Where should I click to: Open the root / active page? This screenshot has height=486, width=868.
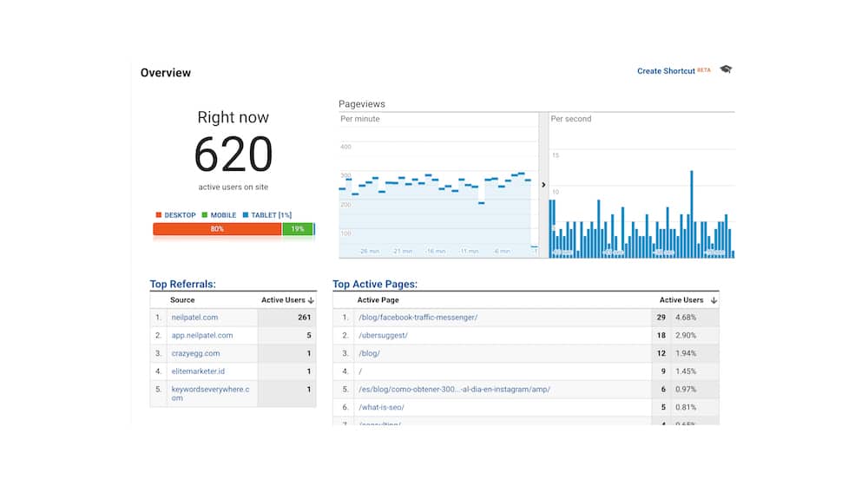pos(360,371)
